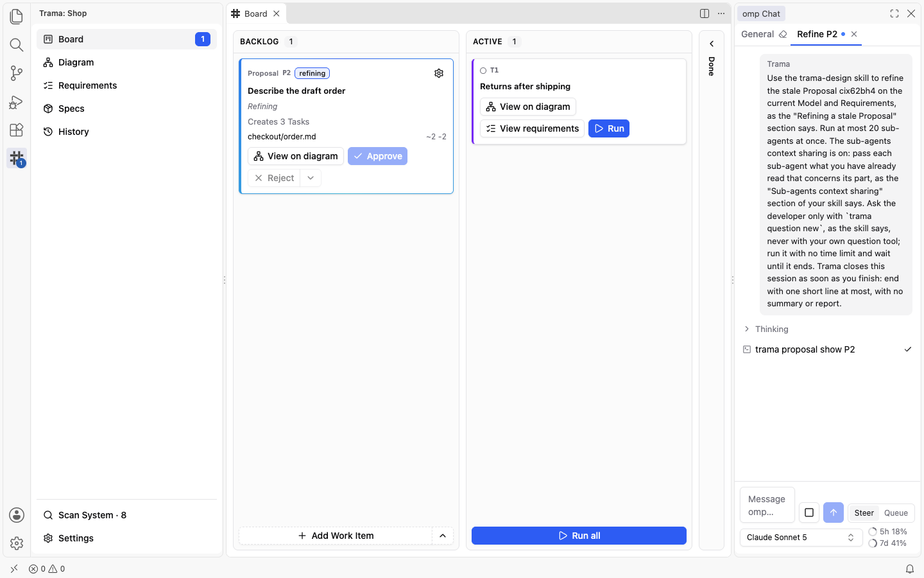Show errors and warnings count

[x=47, y=569]
